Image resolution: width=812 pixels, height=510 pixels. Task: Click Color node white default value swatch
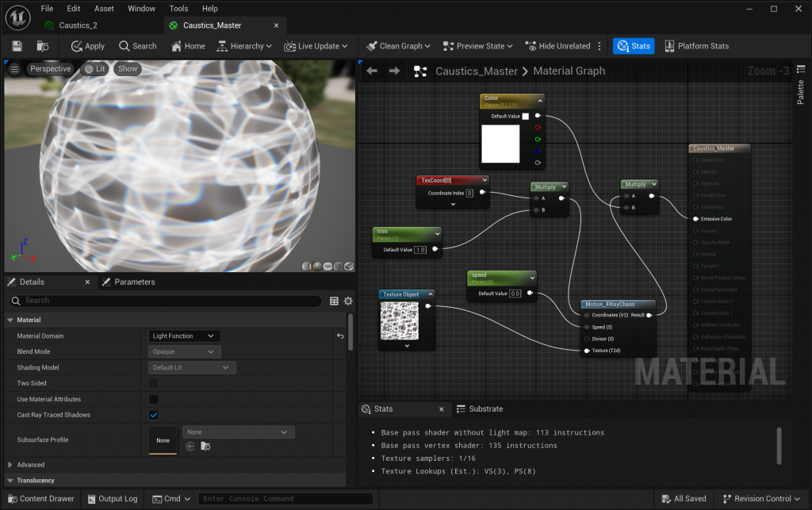[526, 117]
